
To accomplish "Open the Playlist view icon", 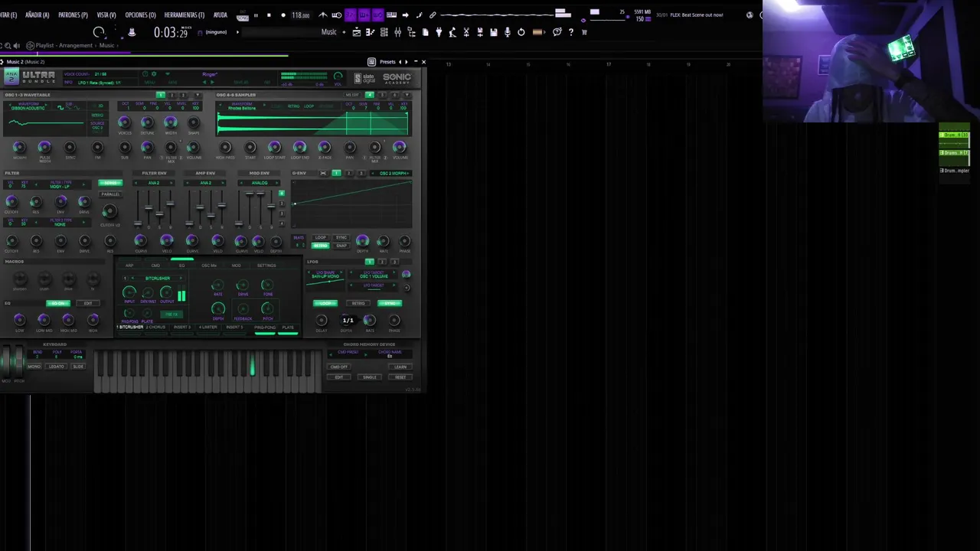I will (x=357, y=32).
